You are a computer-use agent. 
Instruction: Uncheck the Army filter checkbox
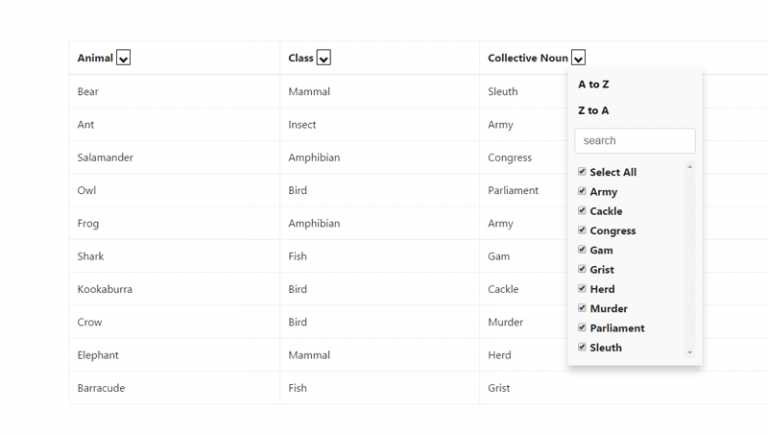coord(581,191)
